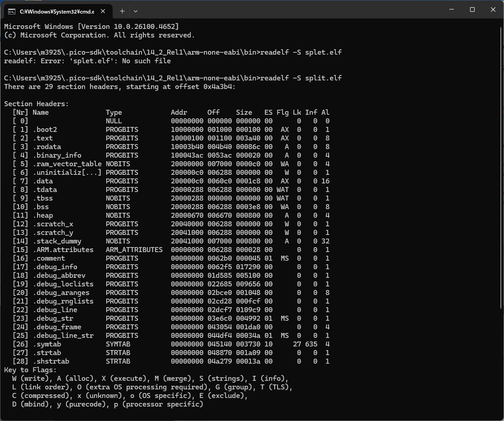The height and width of the screenshot is (421, 504).
Task: Close the terminal window
Action: click(x=493, y=9)
